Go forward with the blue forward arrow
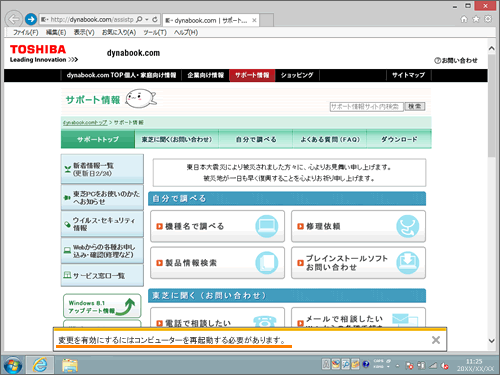This screenshot has height=375, width=500. click(x=31, y=19)
